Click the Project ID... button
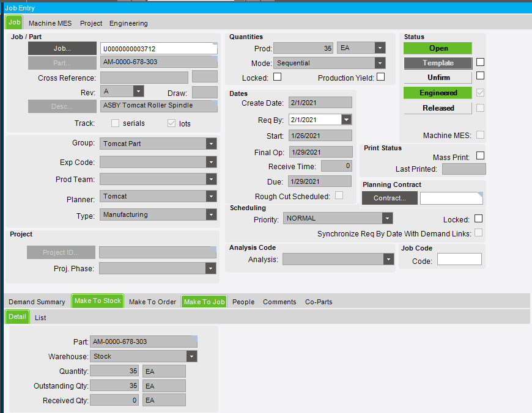Image resolution: width=532 pixels, height=413 pixels. point(61,252)
